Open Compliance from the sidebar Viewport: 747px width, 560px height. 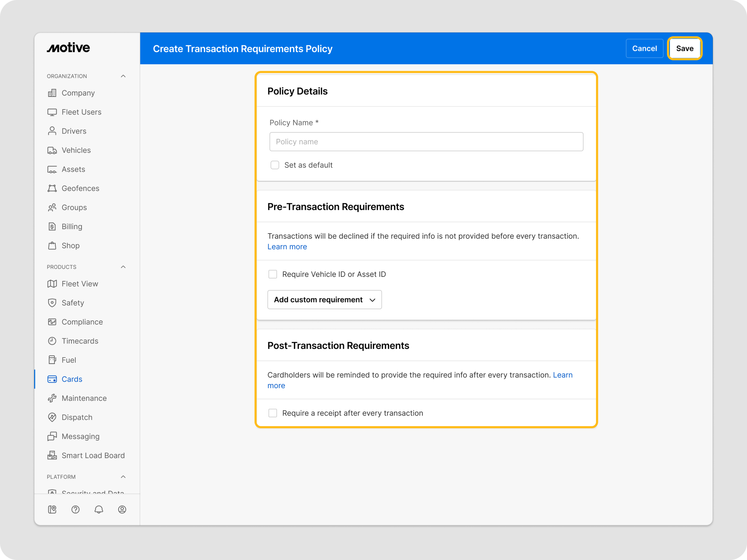82,322
